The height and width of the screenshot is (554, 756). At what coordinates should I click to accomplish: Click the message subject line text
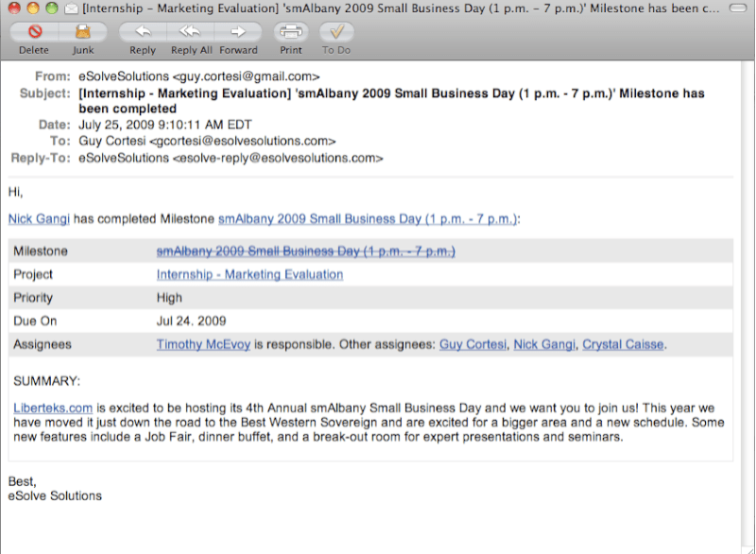(x=391, y=101)
